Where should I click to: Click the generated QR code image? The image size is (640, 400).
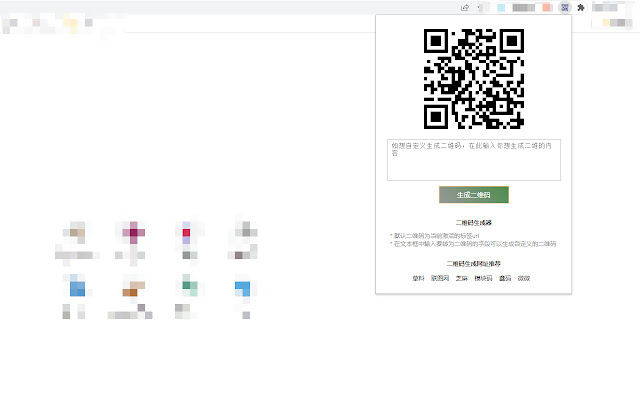coord(474,79)
